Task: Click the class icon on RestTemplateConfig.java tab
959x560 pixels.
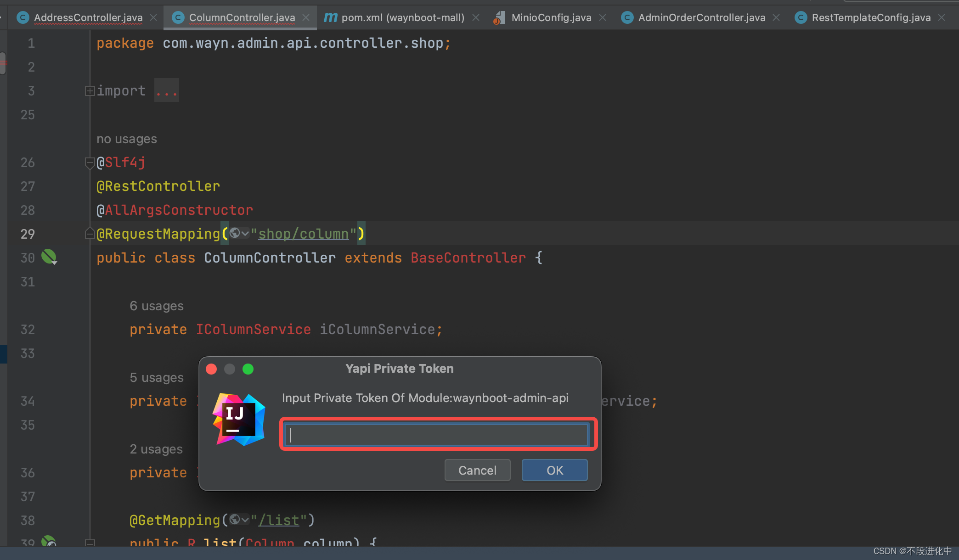Action: click(x=801, y=17)
